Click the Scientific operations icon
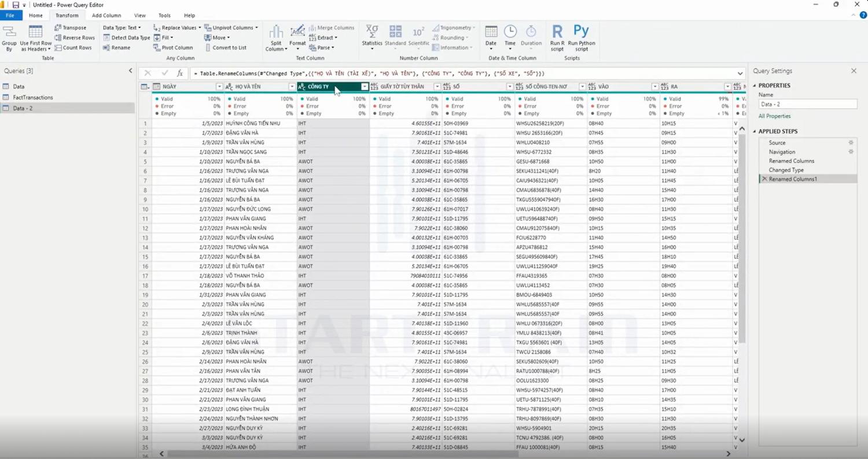Viewport: 868px width, 459px height. tap(418, 31)
